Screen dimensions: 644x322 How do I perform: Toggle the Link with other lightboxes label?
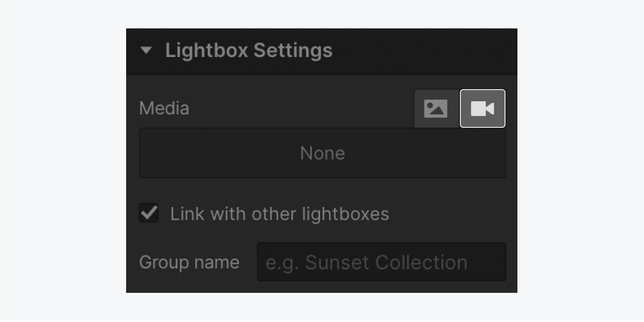[x=280, y=214]
